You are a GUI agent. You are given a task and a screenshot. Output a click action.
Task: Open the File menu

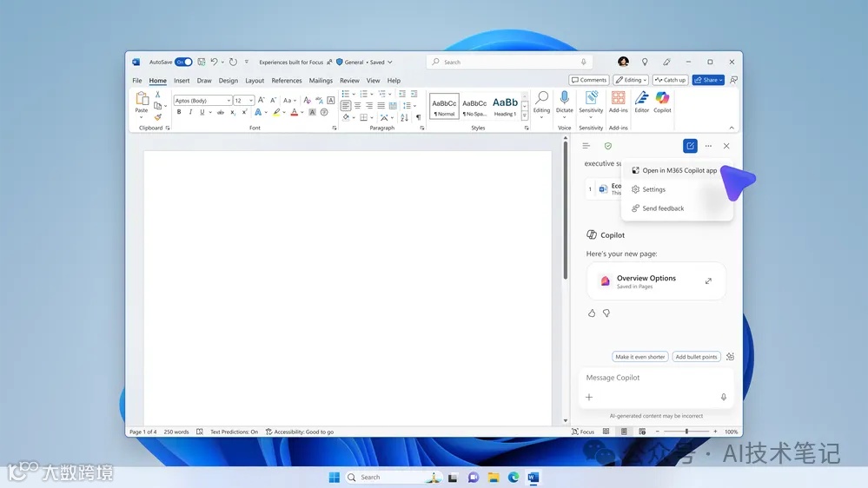136,80
